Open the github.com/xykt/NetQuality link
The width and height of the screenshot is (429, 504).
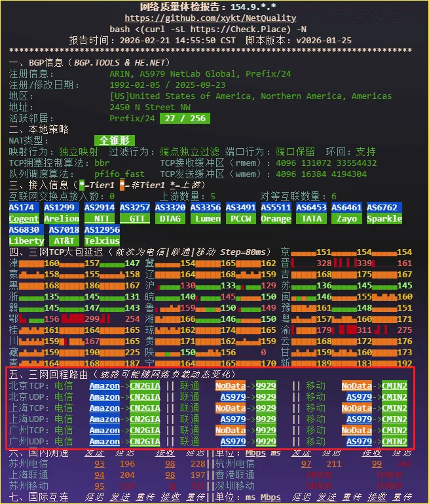click(210, 18)
